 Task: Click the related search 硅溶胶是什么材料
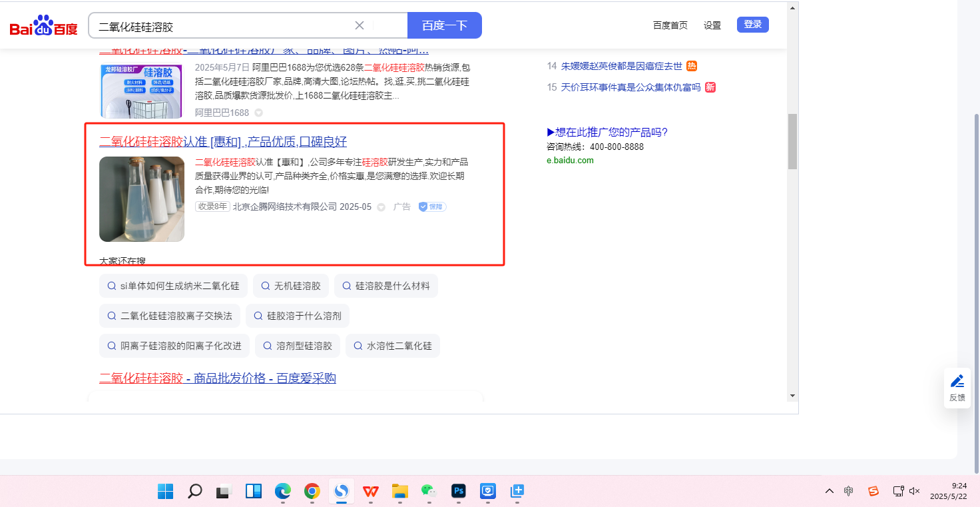click(x=386, y=286)
